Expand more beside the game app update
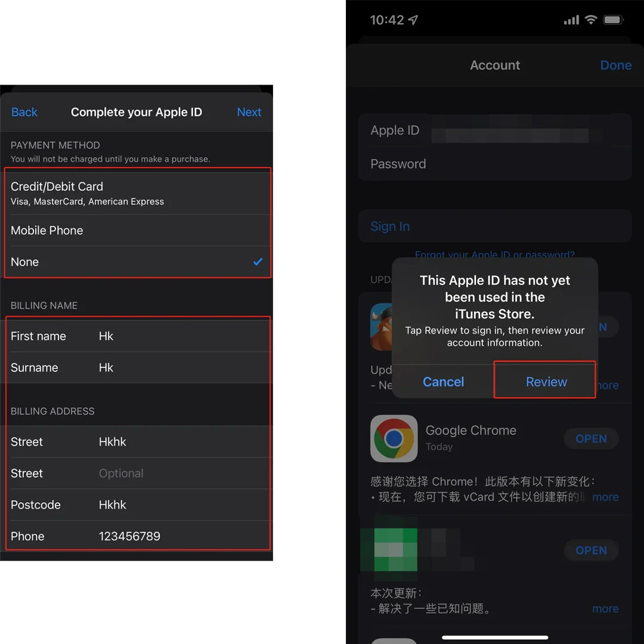Screen dimensions: 644x644 point(606,385)
